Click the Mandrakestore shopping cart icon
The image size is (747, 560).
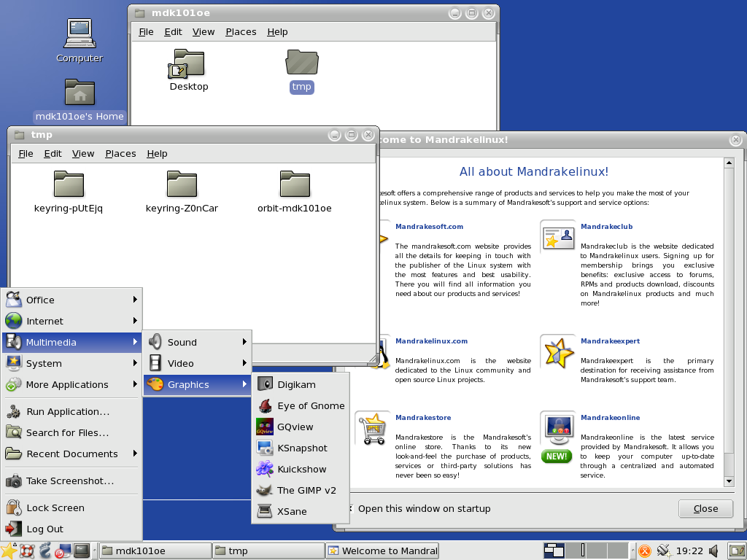coord(372,429)
